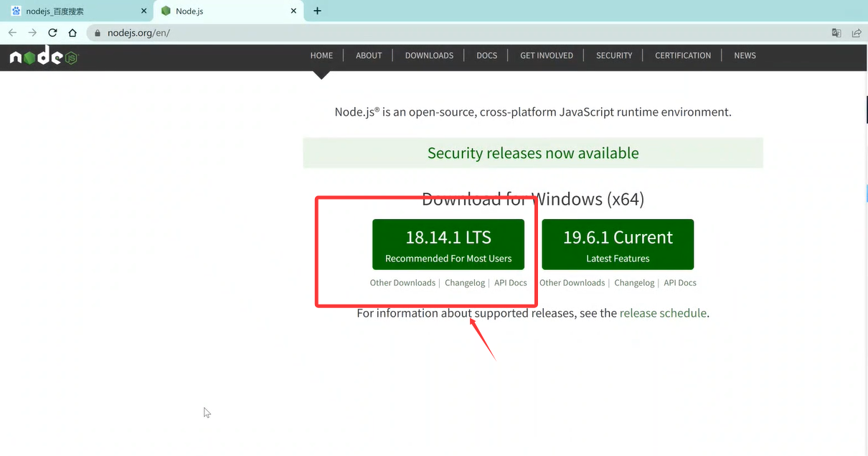Open API Docs under 18.14.1 LTS

pyautogui.click(x=511, y=283)
